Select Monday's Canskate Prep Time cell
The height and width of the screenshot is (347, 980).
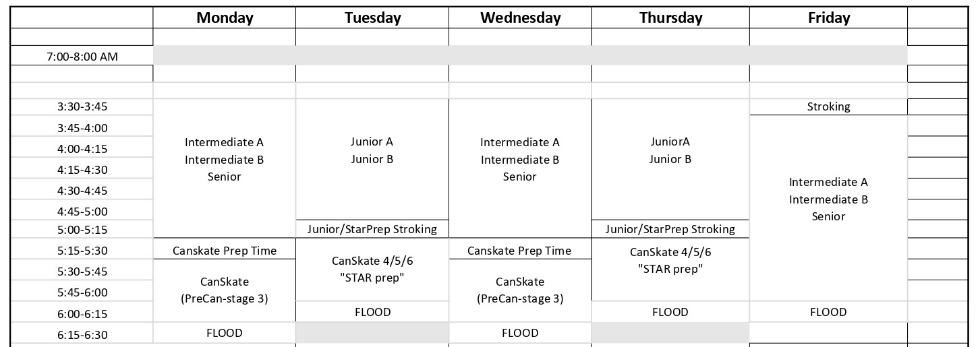point(225,251)
